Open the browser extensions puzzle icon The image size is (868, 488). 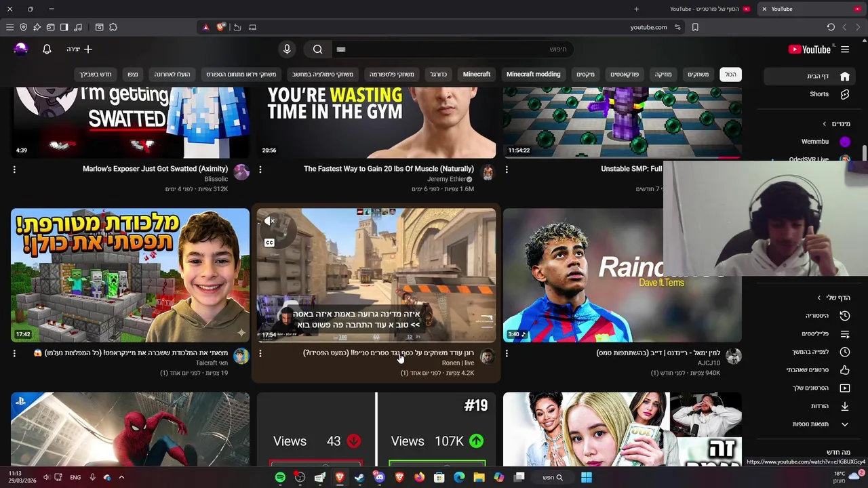point(113,27)
